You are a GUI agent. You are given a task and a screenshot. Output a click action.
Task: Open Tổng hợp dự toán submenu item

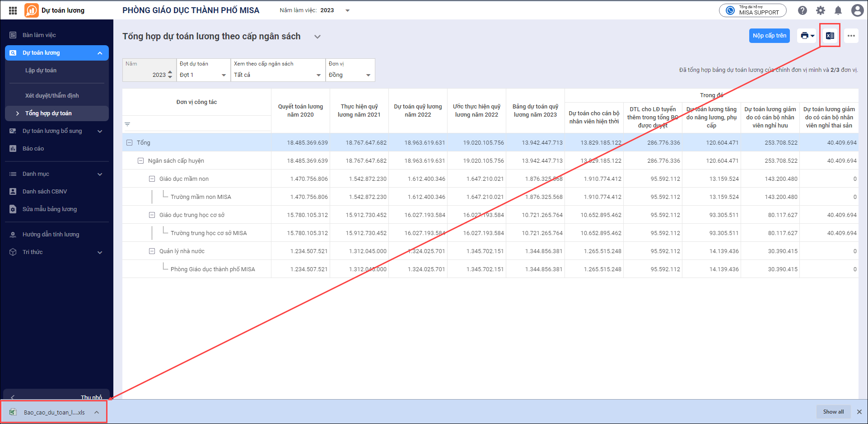pyautogui.click(x=57, y=113)
